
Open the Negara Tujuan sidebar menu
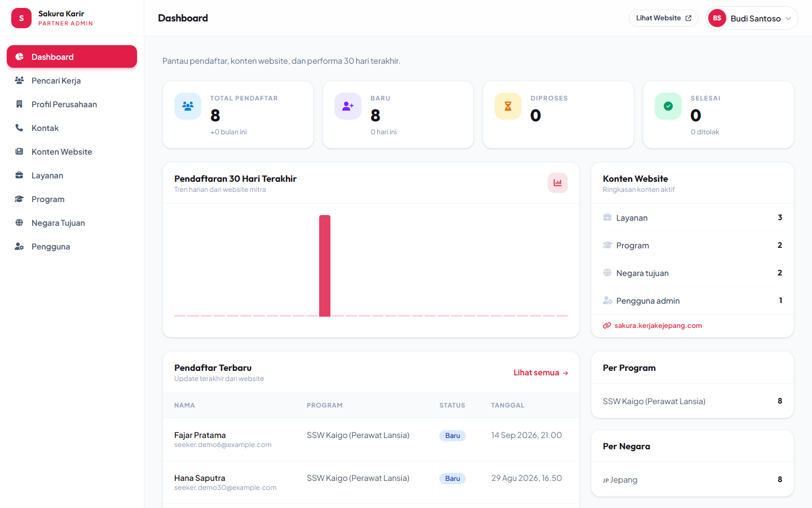coord(72,223)
